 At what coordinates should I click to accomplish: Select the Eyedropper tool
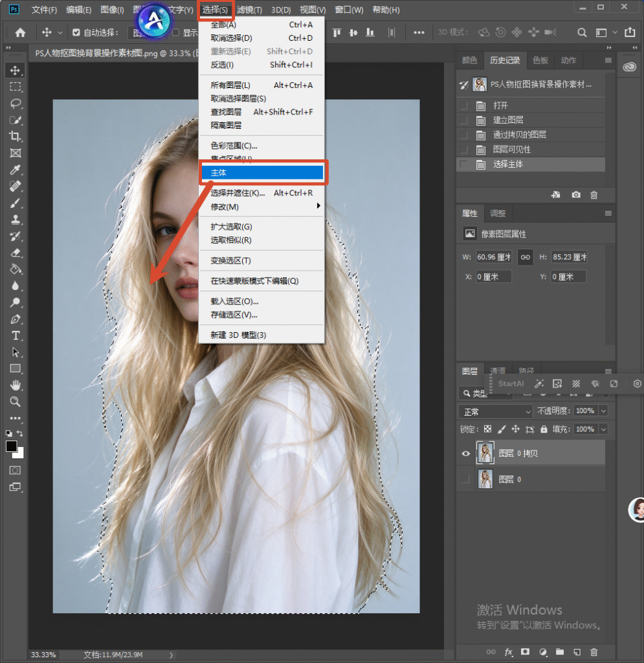pyautogui.click(x=16, y=170)
